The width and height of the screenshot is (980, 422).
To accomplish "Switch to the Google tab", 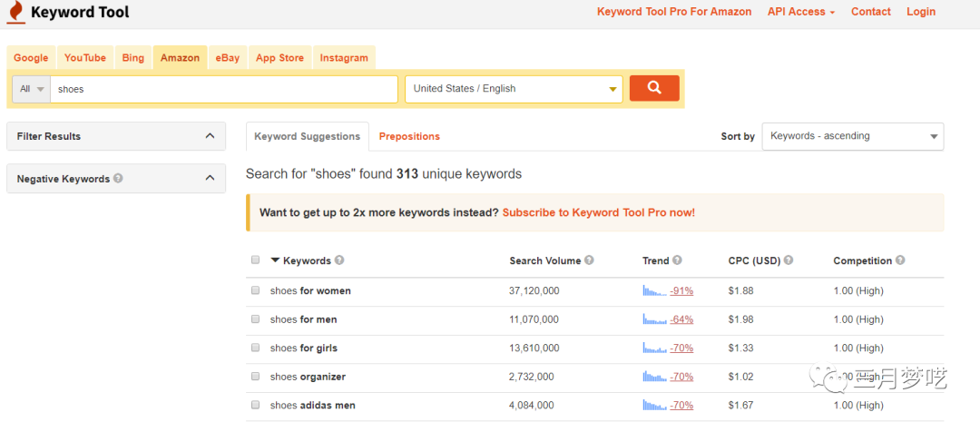I will pos(31,57).
